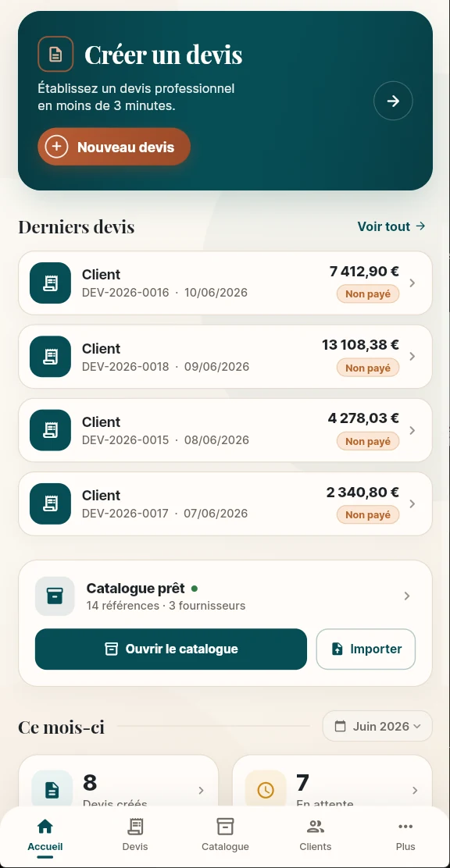The image size is (450, 868).
Task: Switch to the Devis tab
Action: [135, 834]
